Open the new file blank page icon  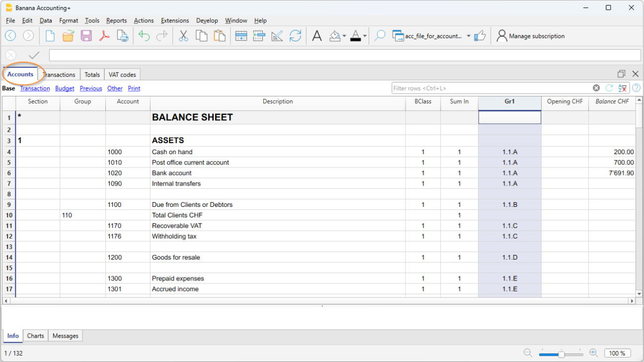50,36
